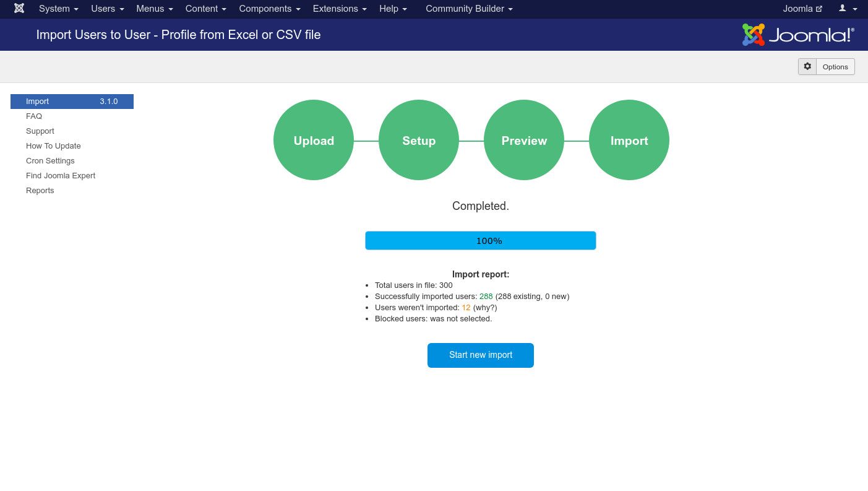Open the Community Builder menu

[x=469, y=9]
